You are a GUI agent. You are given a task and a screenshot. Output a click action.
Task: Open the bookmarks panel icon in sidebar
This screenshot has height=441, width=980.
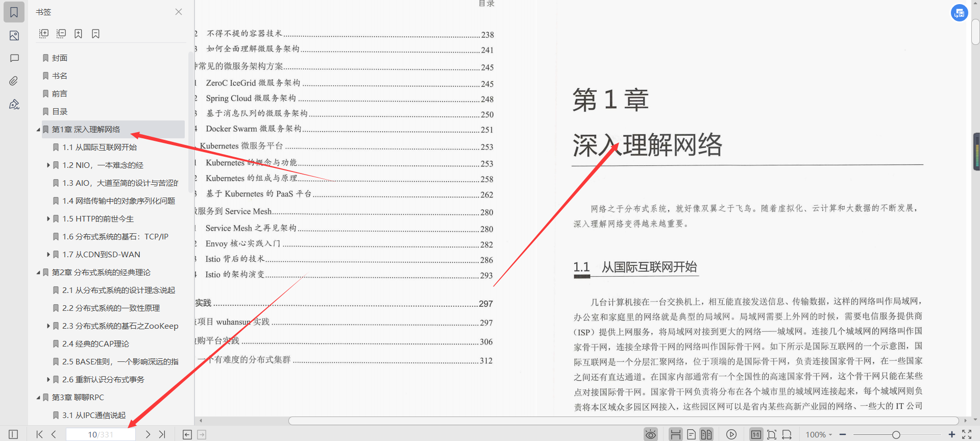coord(14,12)
